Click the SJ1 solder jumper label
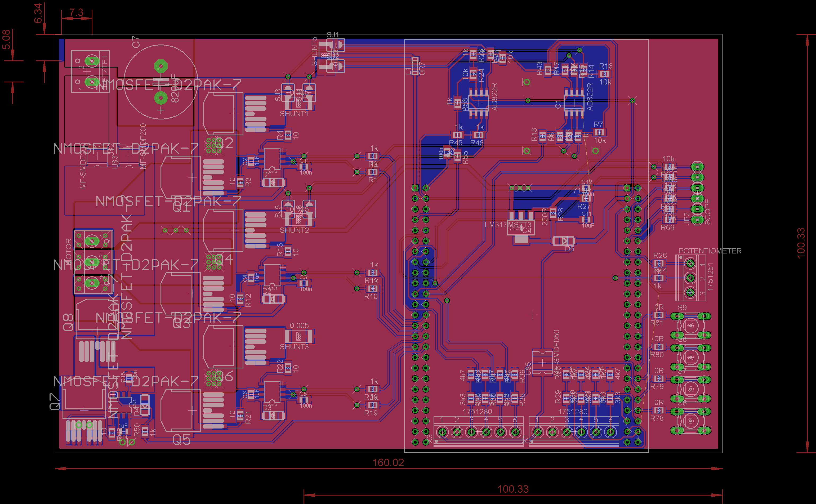 tap(332, 35)
